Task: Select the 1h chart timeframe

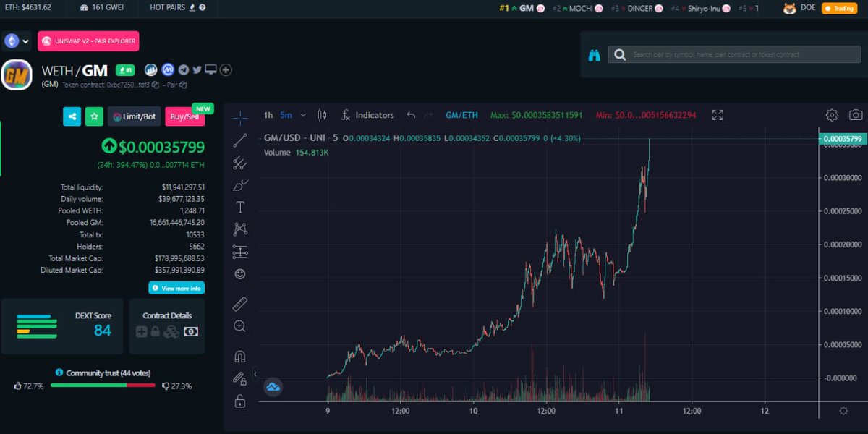Action: (x=268, y=115)
